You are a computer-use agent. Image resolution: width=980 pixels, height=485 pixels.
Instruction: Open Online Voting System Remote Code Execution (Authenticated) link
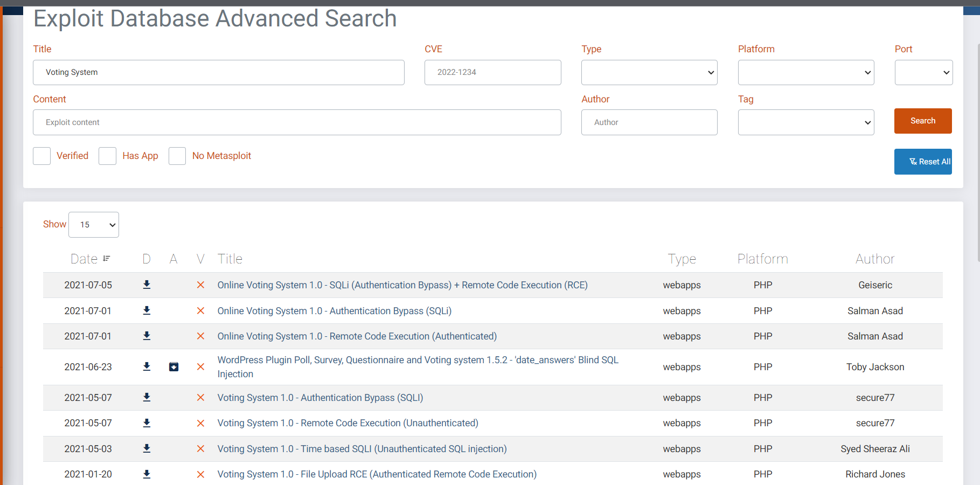click(357, 336)
